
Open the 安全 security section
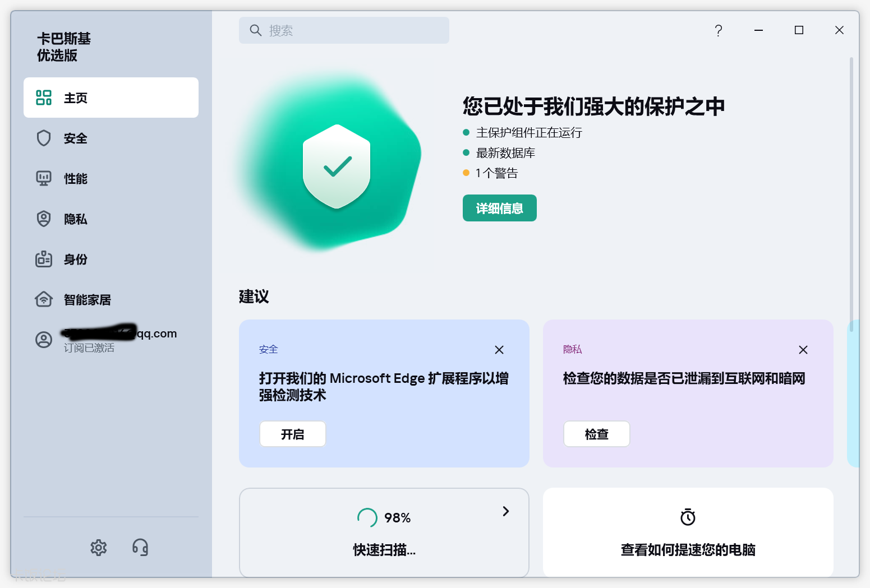(x=111, y=138)
